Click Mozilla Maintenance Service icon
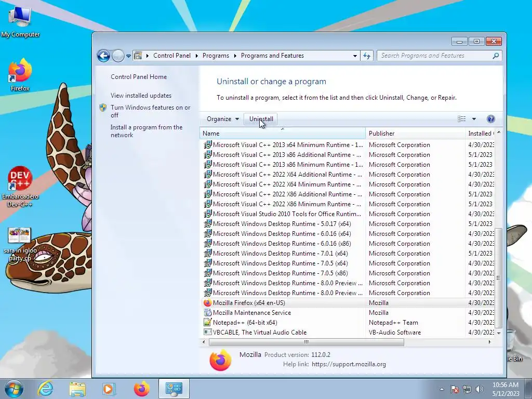Viewport: 532px width, 399px height. 207,312
